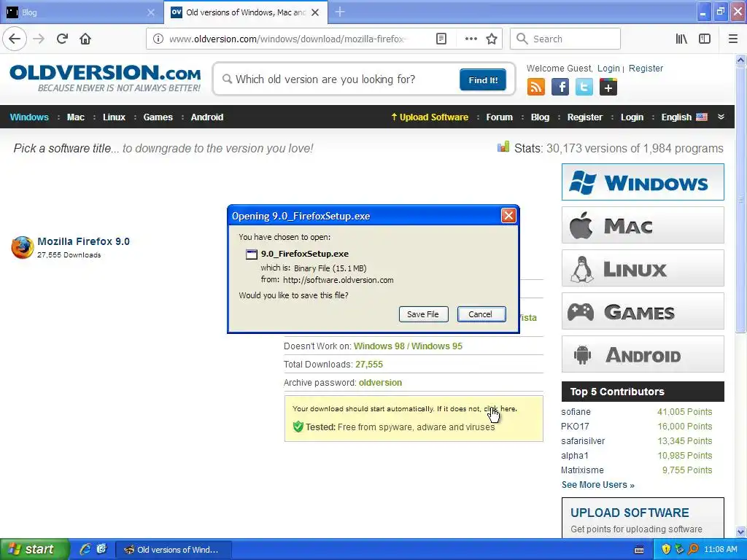The width and height of the screenshot is (747, 560).
Task: Open the second quick launch icon
Action: pyautogui.click(x=101, y=549)
